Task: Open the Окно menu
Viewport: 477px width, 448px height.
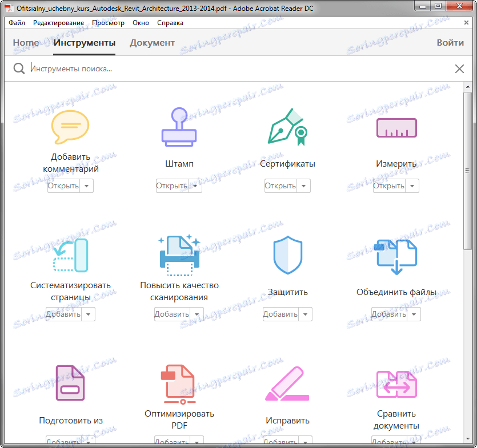Action: pos(141,23)
